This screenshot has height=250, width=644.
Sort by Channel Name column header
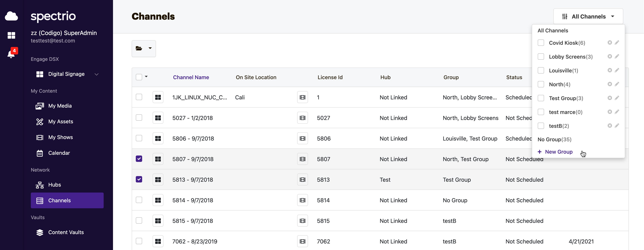coord(191,77)
